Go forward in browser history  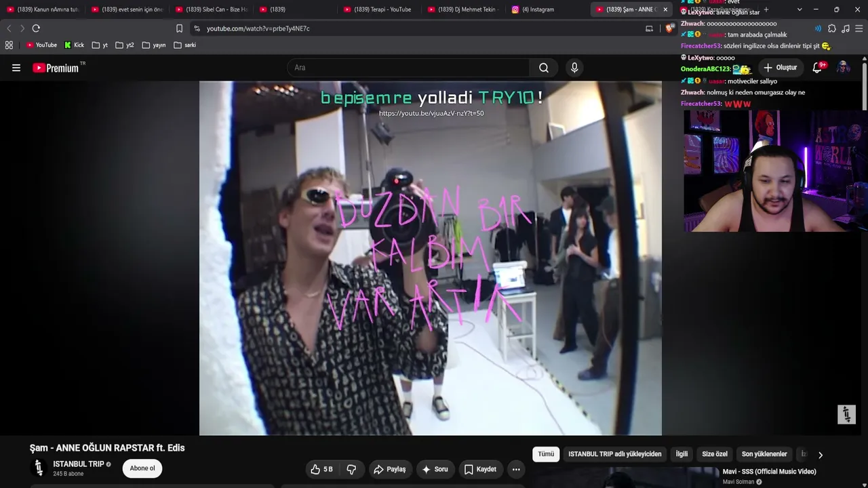click(x=22, y=28)
